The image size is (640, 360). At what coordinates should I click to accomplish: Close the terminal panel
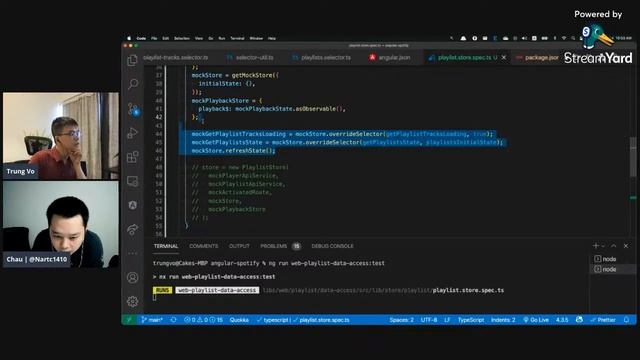click(626, 246)
